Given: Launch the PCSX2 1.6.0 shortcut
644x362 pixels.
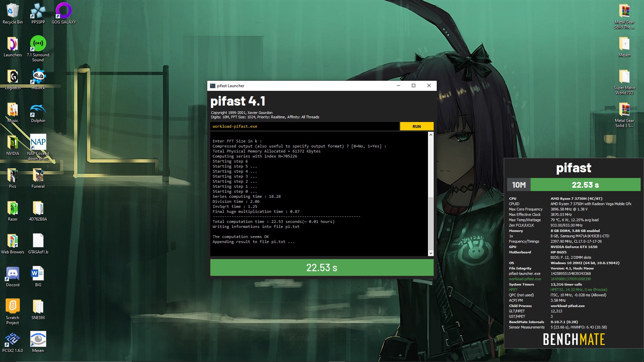Looking at the screenshot, I should (12, 342).
